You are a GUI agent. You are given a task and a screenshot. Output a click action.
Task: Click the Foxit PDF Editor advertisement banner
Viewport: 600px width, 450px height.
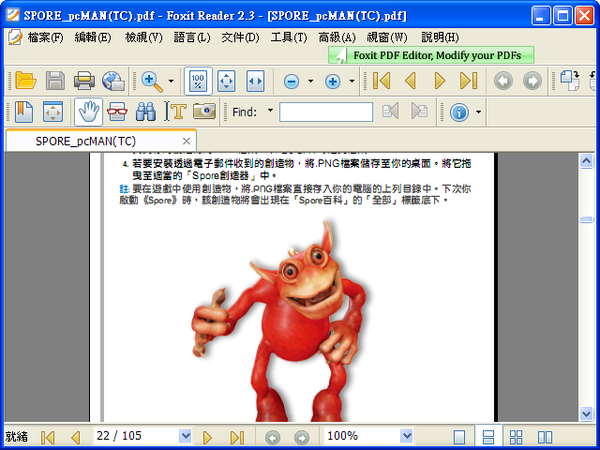[x=431, y=55]
